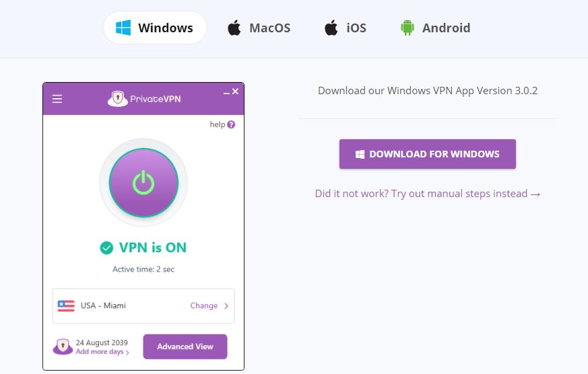Click the subscription shield icon near the date
588x374 pixels.
coord(63,346)
